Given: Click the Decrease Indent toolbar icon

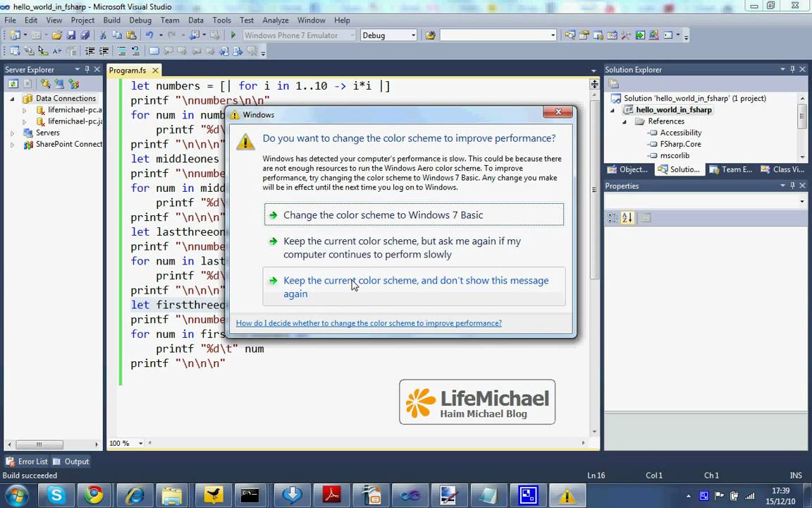Looking at the screenshot, I should 90,51.
